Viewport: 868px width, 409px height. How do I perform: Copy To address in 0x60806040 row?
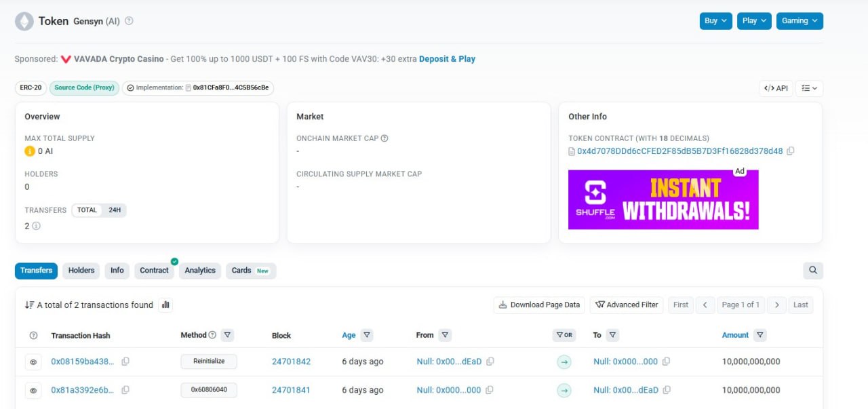click(x=667, y=390)
